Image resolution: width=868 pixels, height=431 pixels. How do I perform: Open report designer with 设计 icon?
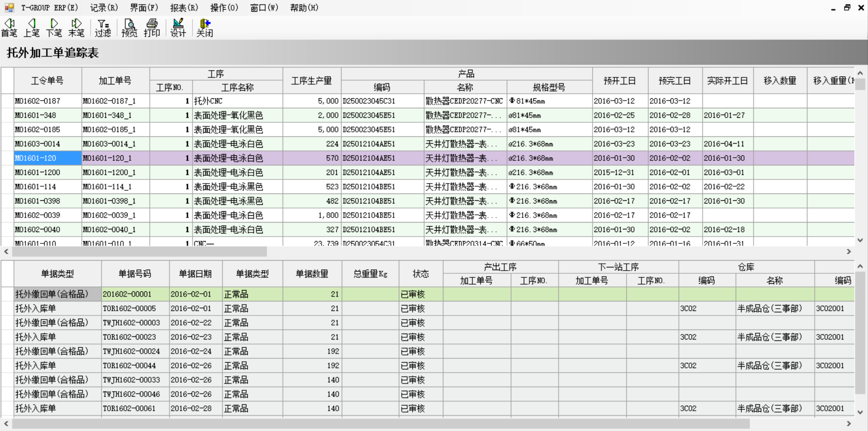pos(178,28)
